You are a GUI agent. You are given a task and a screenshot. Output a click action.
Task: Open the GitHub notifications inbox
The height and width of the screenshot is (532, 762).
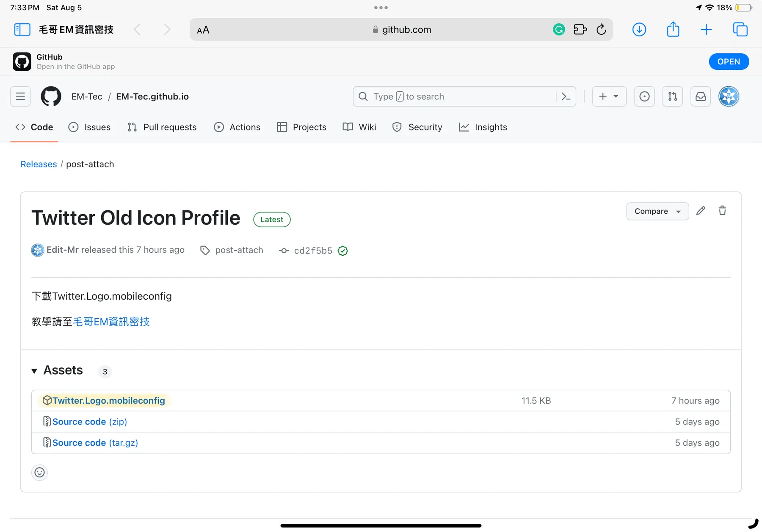[x=701, y=96]
